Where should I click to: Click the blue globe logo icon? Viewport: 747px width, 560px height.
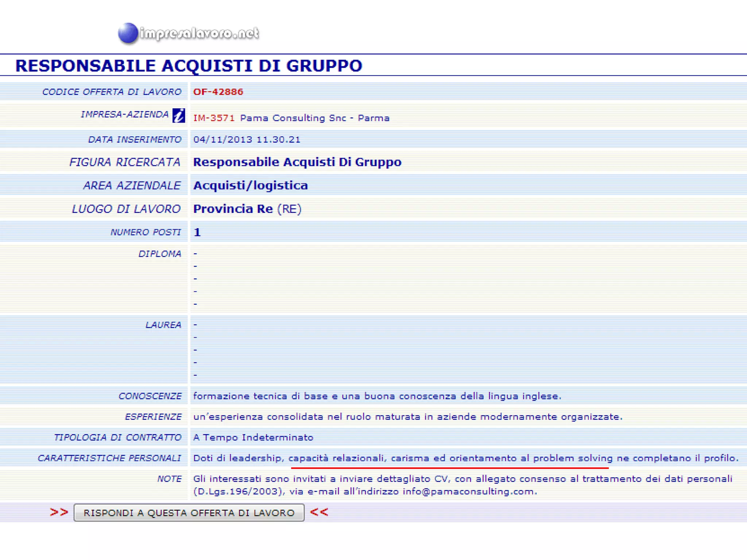coord(128,33)
